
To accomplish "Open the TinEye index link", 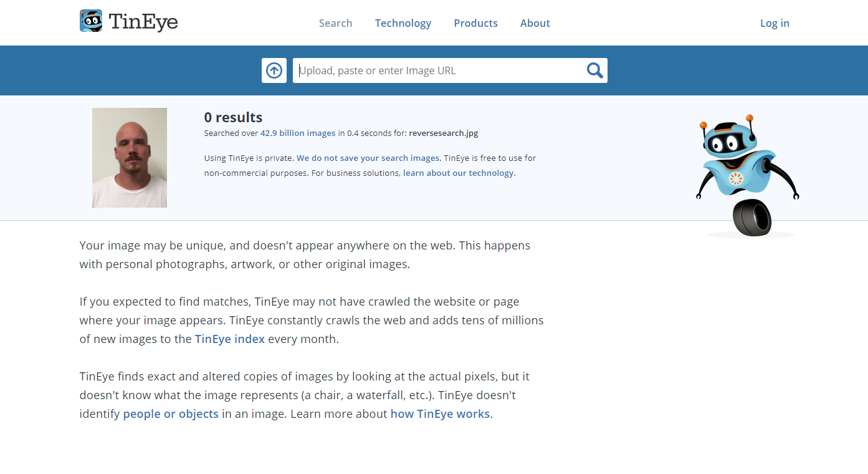I will click(x=230, y=339).
